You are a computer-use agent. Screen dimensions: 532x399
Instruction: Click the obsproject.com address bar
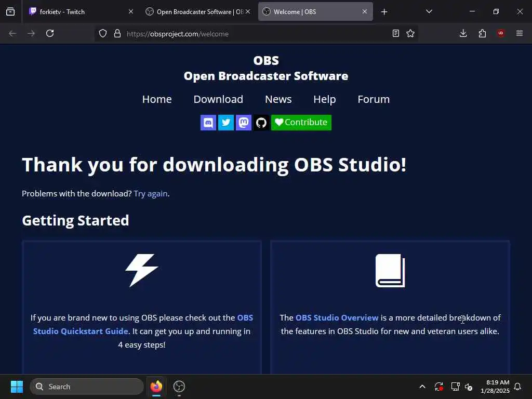256,34
